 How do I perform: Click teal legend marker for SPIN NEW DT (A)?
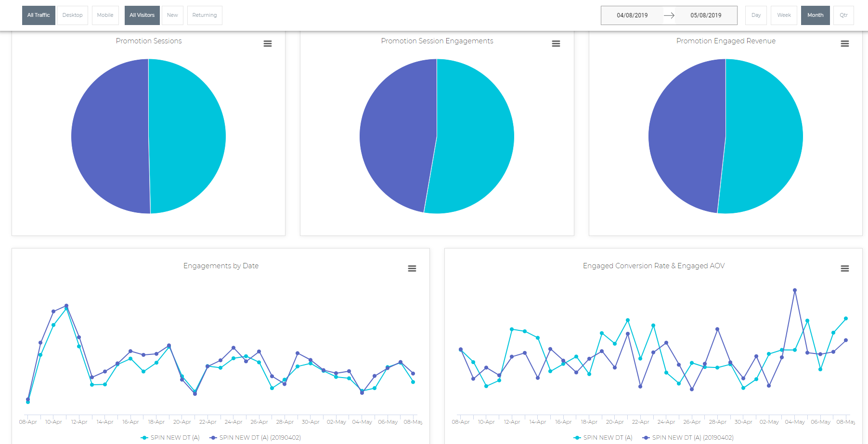pos(145,437)
